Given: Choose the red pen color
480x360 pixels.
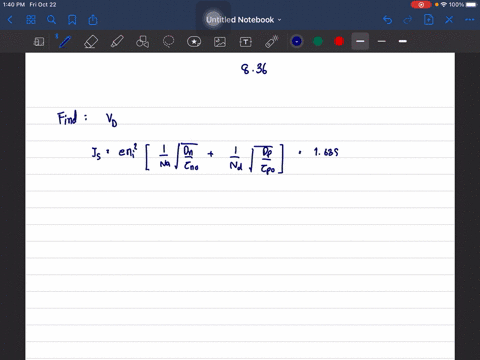Looking at the screenshot, I should point(339,41).
